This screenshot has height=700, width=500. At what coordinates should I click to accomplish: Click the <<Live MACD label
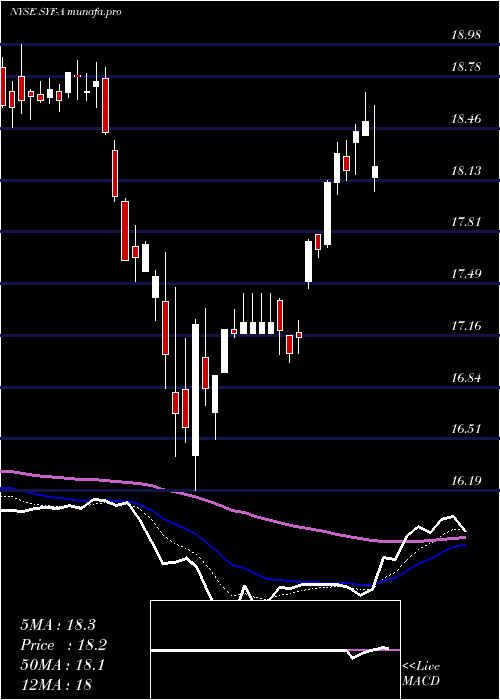421,674
